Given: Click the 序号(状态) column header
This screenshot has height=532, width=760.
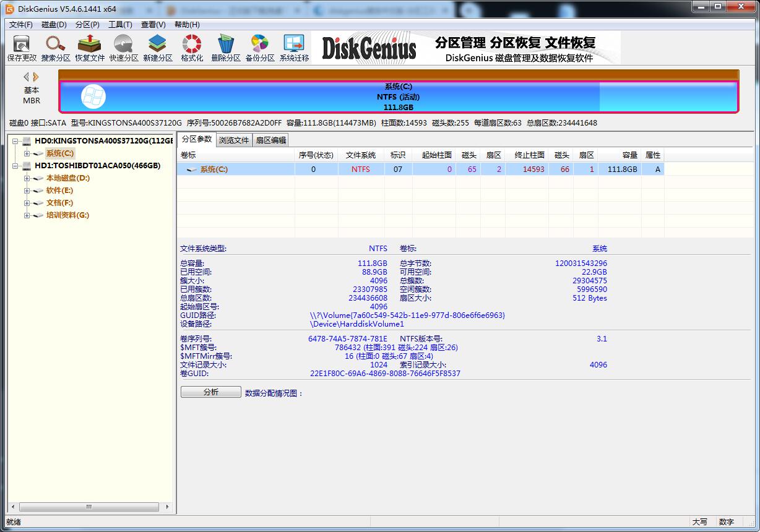Looking at the screenshot, I should point(316,155).
